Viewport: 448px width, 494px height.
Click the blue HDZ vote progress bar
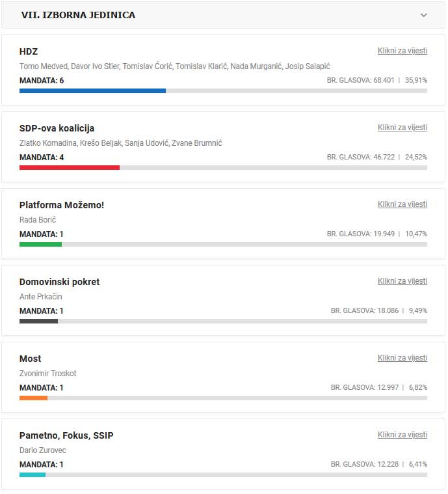click(x=92, y=91)
